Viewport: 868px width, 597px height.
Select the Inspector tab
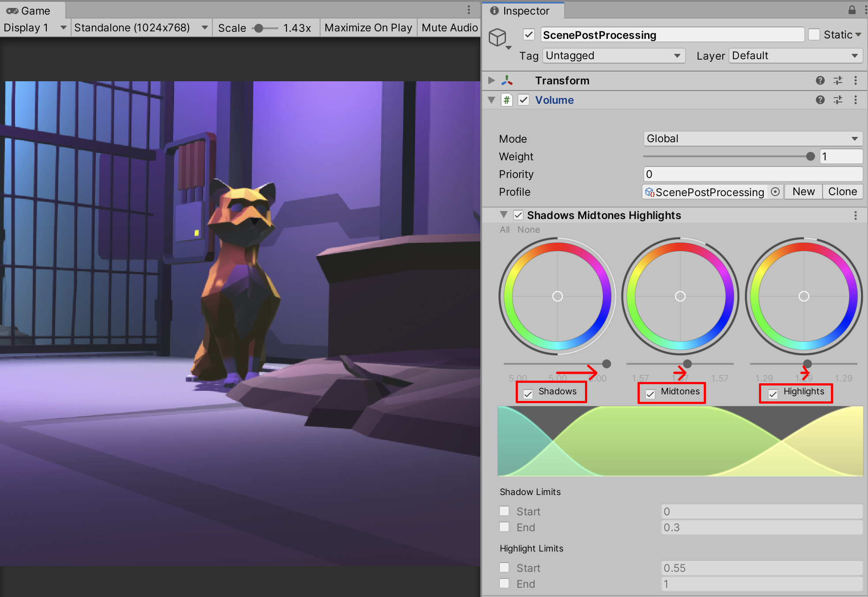pos(521,11)
